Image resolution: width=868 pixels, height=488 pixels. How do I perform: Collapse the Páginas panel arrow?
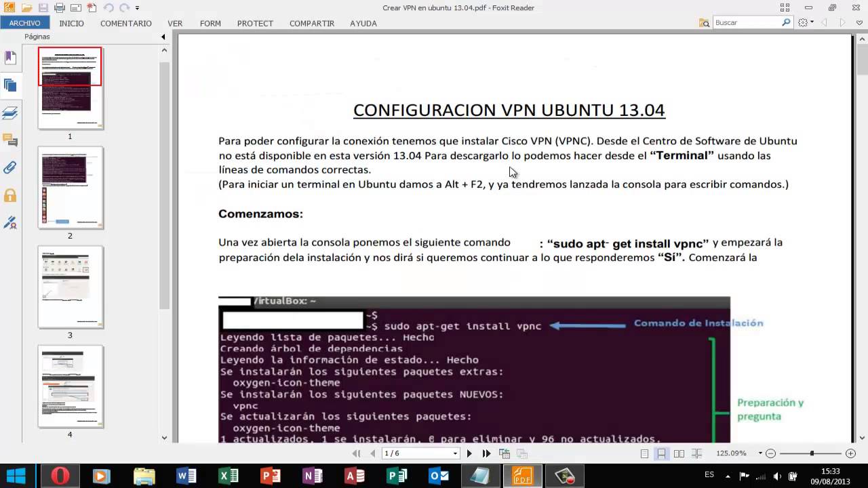pos(163,37)
